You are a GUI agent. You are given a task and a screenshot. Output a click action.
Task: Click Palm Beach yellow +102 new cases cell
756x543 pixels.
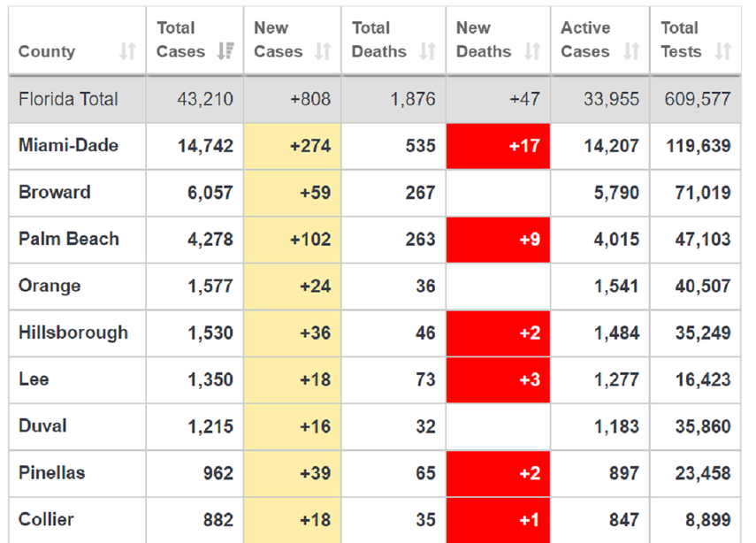point(292,239)
